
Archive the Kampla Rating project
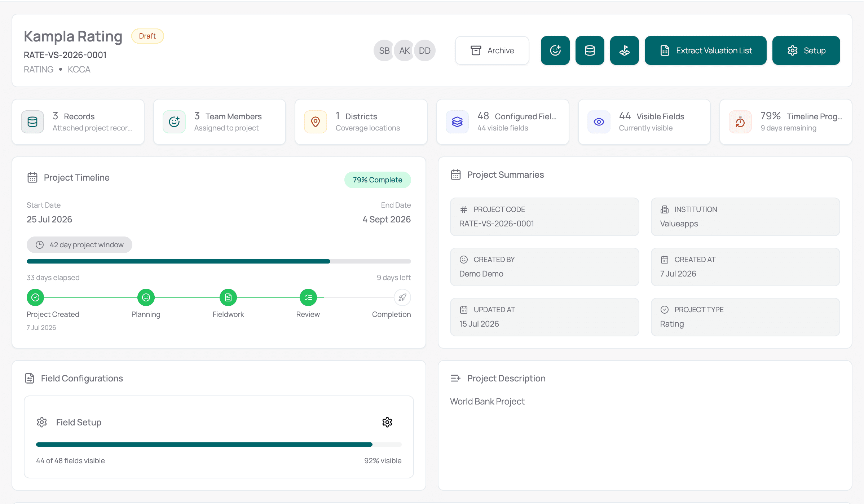point(492,50)
